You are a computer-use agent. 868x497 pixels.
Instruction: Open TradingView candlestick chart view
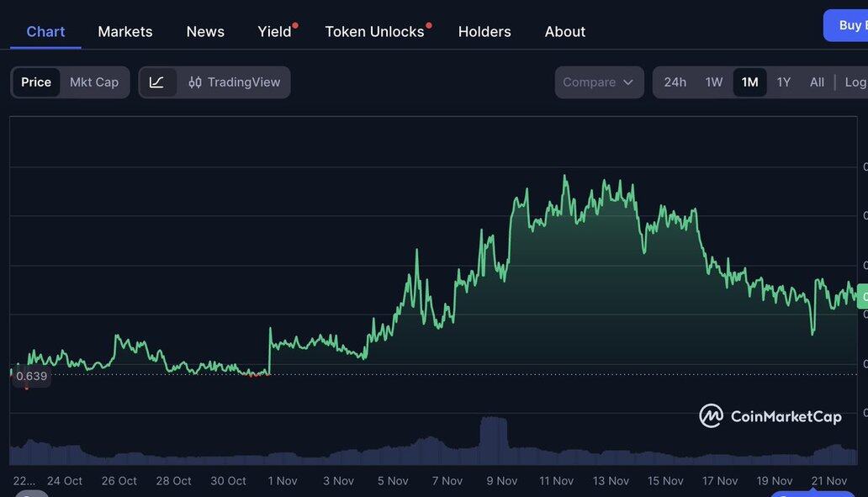tap(235, 82)
